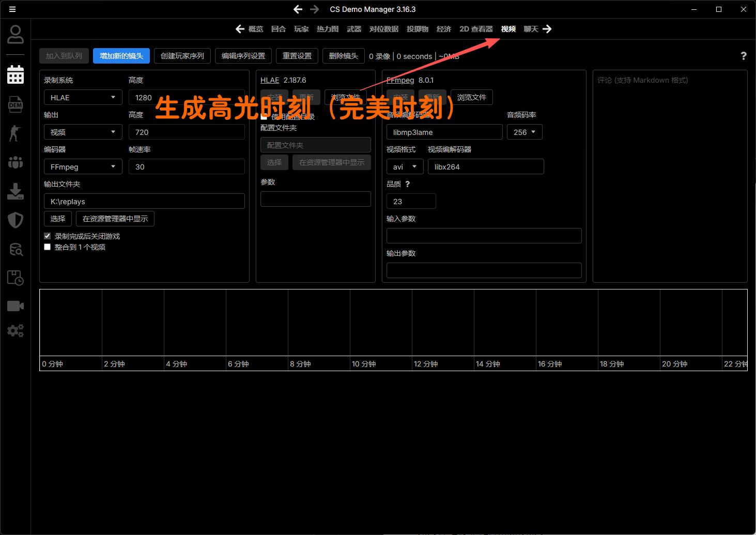Click the help question mark icon
The height and width of the screenshot is (535, 756).
[743, 56]
